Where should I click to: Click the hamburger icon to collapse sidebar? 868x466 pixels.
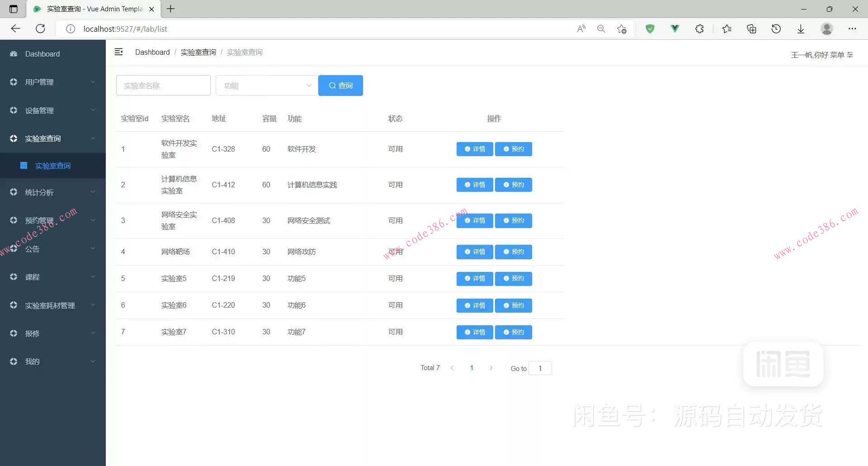point(118,52)
